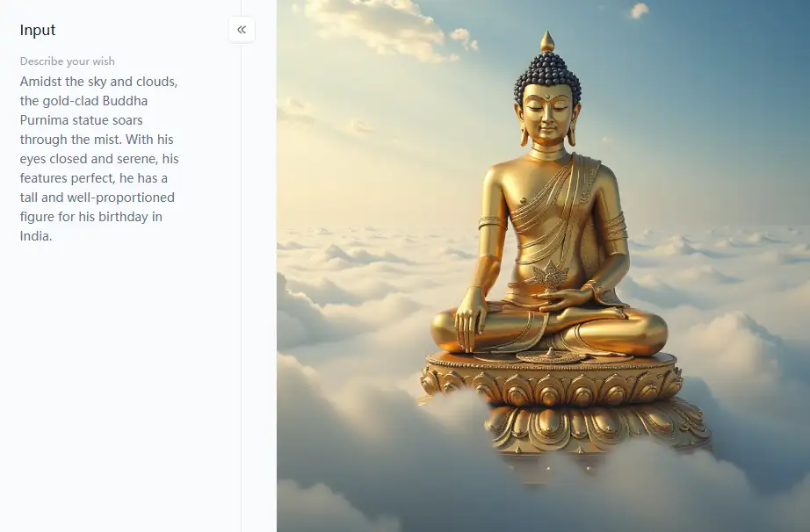Select the 'Input' panel heading
Viewport: 810px width, 532px height.
[38, 30]
